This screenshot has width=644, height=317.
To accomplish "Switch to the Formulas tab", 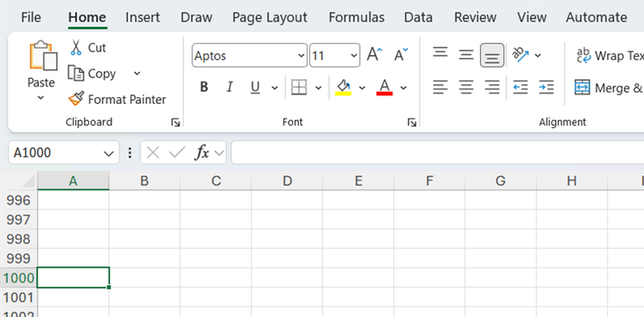I will (x=356, y=17).
